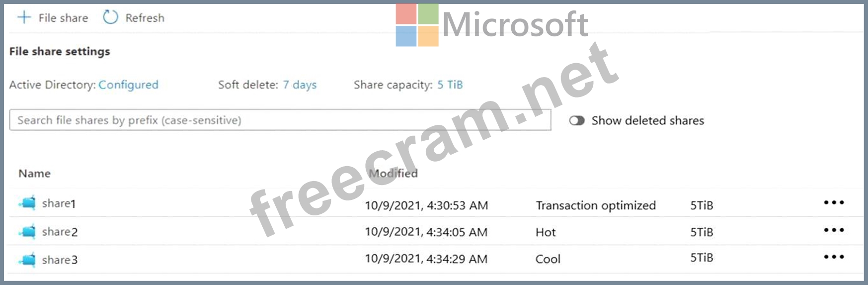Click the Refresh button label
Screen dimensions: 868x285
tap(145, 18)
